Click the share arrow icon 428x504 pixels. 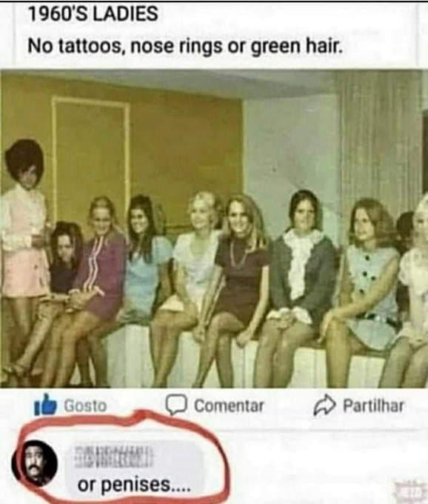point(325,405)
